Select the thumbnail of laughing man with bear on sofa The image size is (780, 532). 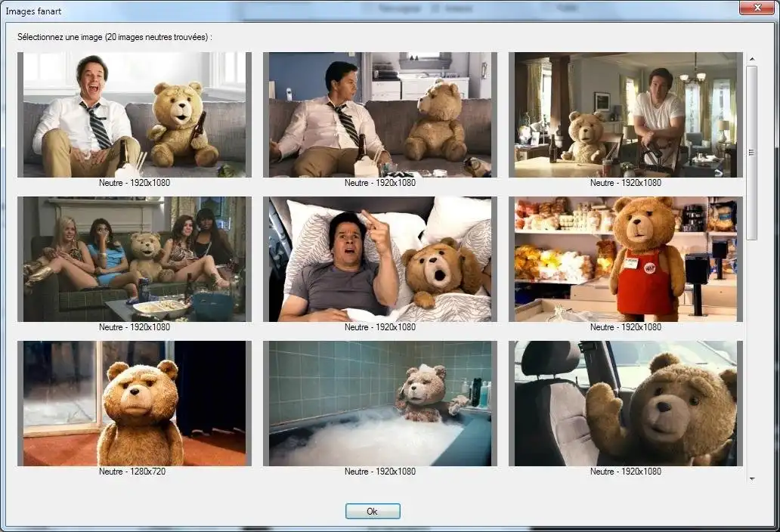pyautogui.click(x=135, y=115)
